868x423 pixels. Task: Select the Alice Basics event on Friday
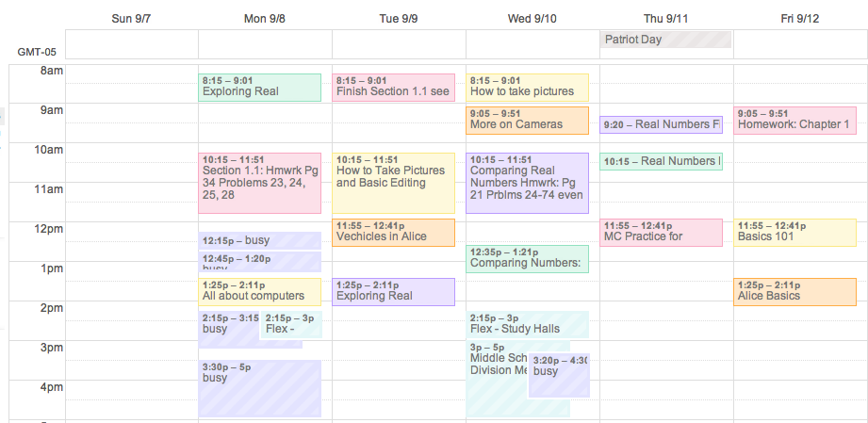pos(794,292)
